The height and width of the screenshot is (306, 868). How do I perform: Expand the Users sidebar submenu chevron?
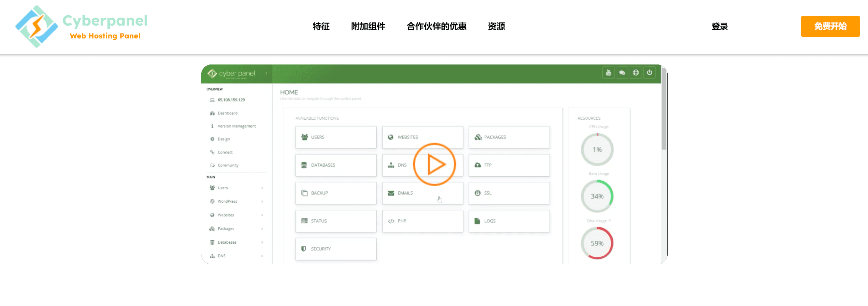[262, 188]
